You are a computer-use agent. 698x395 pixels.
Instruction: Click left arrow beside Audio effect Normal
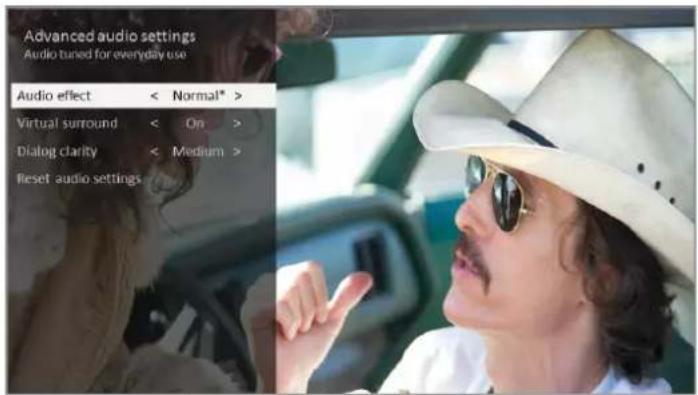click(154, 96)
